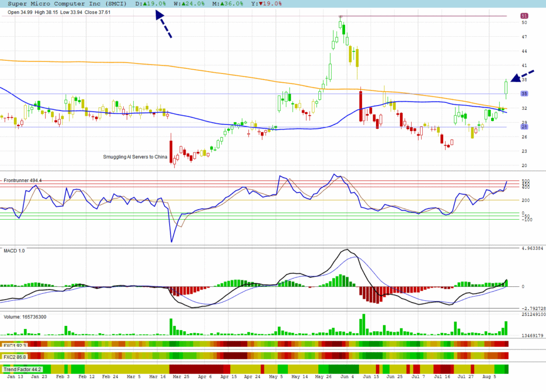Click the price axis label 44
The image size is (546, 392).
pos(524,51)
